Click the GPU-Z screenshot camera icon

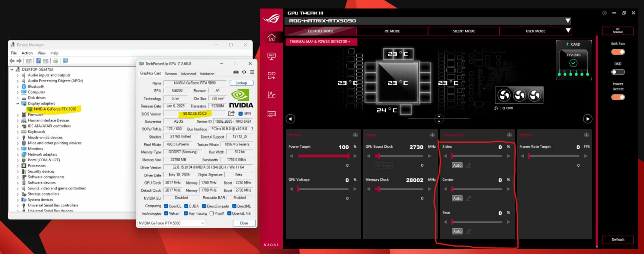236,72
